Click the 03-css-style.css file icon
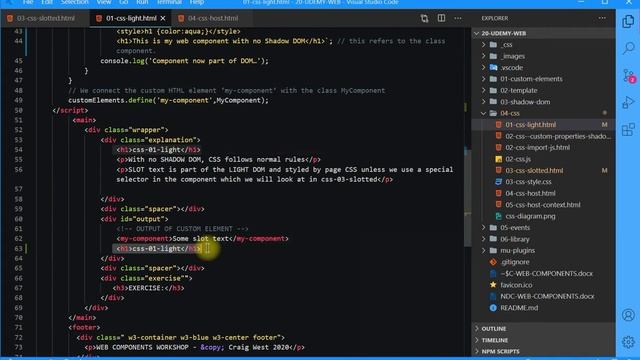This screenshot has width=640, height=360. 498,182
